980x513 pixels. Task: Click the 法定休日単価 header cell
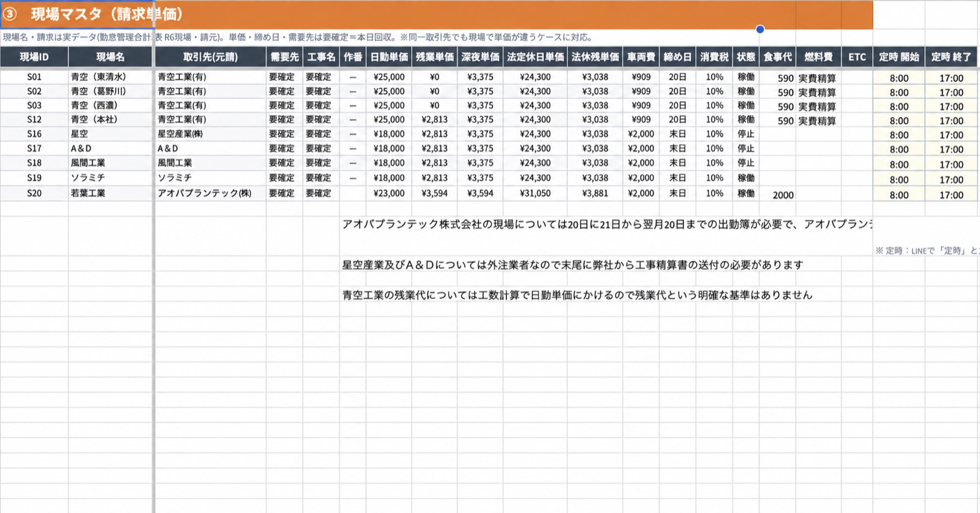(535, 57)
